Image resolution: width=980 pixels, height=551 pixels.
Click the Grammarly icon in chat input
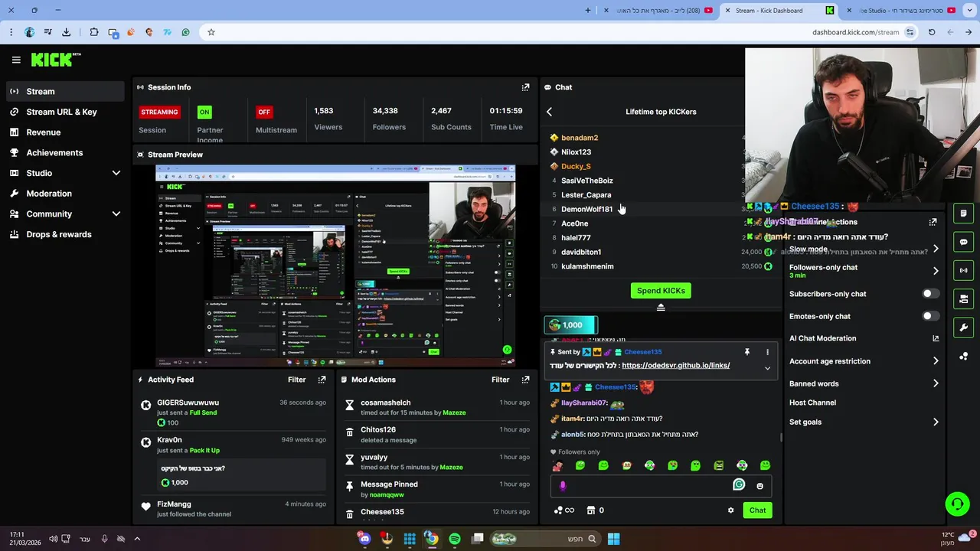pos(739,484)
